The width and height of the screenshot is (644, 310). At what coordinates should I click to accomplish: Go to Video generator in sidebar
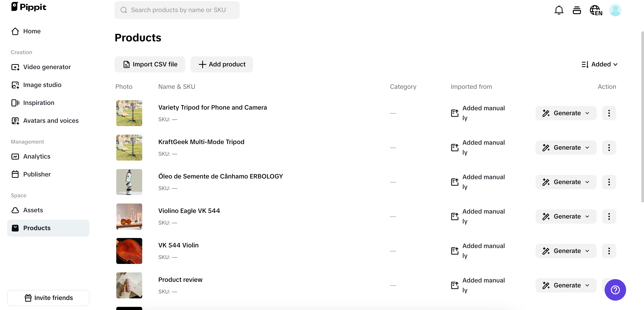(47, 67)
